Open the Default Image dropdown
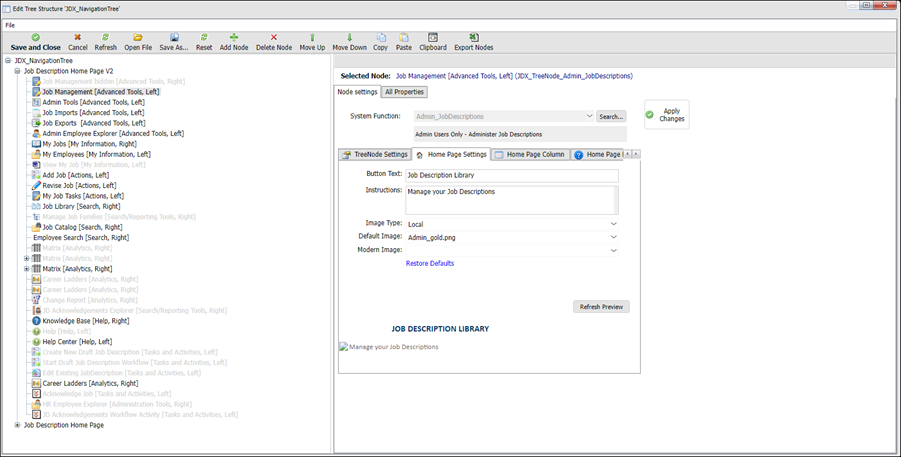Image resolution: width=901 pixels, height=457 pixels. pos(613,237)
